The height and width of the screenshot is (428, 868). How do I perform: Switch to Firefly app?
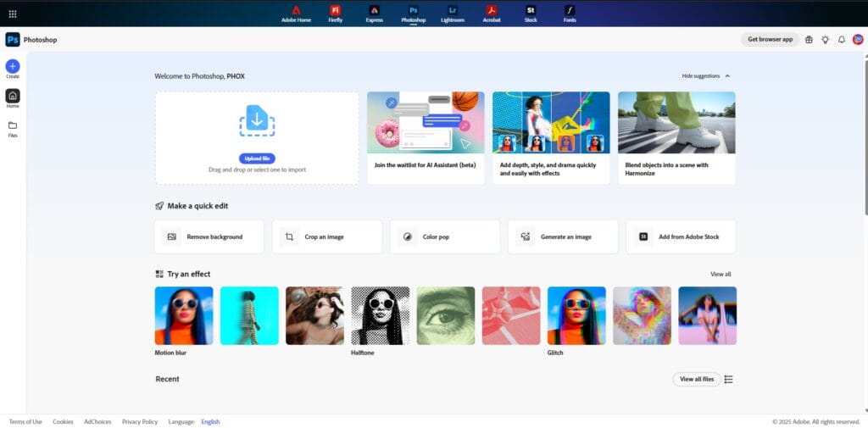point(335,14)
